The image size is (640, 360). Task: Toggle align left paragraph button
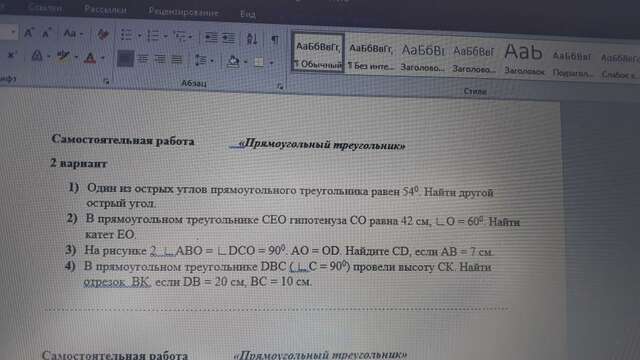(x=125, y=58)
